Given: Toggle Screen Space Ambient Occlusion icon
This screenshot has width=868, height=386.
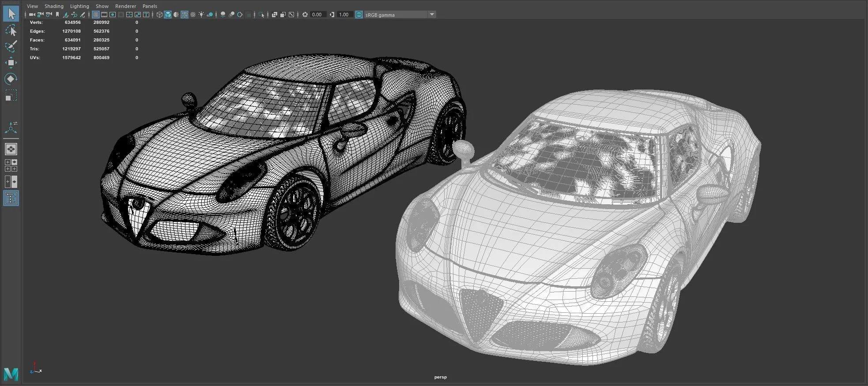Looking at the screenshot, I should pos(223,15).
